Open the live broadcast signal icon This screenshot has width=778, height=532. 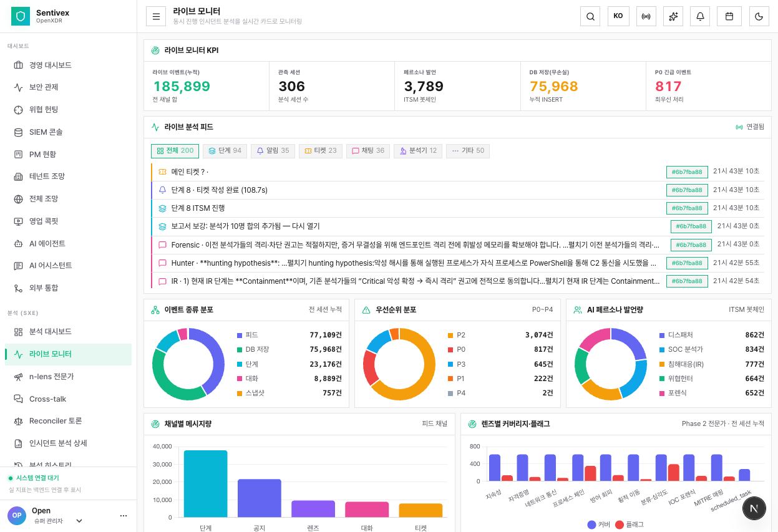click(646, 16)
